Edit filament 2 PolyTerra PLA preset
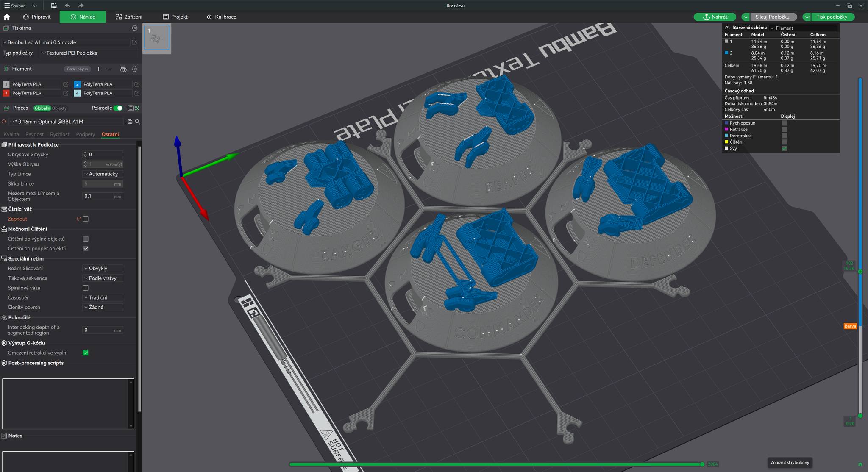This screenshot has width=868, height=472. (x=136, y=84)
